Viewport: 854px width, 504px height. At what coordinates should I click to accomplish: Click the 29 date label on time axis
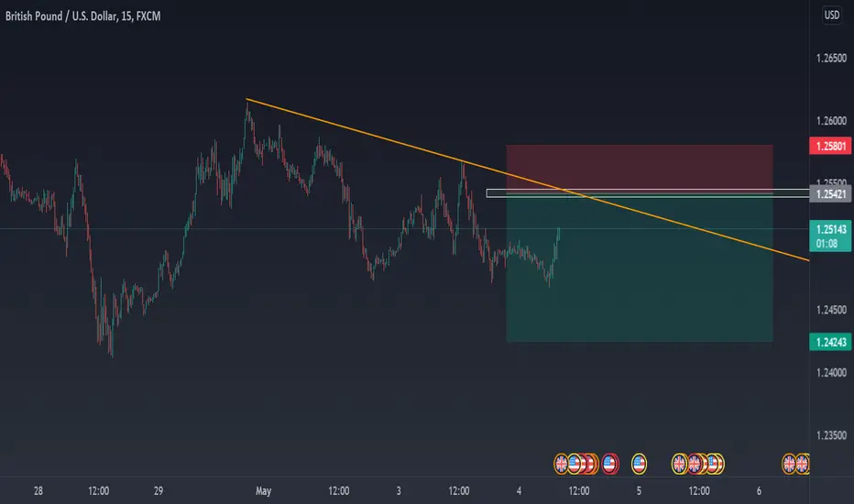click(158, 491)
